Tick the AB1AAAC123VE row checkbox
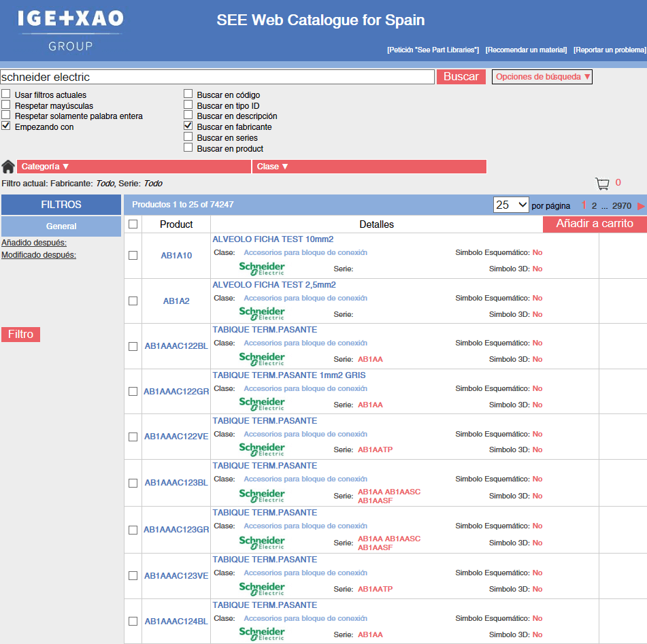Image resolution: width=647 pixels, height=644 pixels. tap(133, 575)
